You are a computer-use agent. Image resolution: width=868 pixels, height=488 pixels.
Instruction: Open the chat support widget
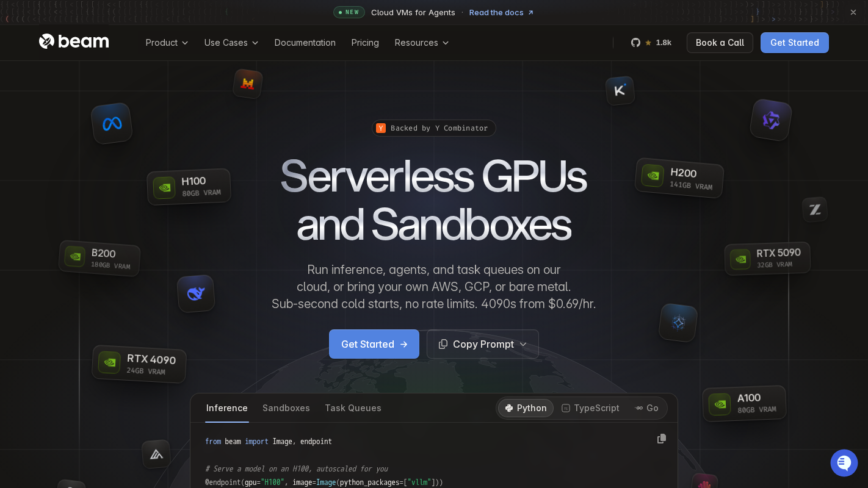tap(844, 463)
